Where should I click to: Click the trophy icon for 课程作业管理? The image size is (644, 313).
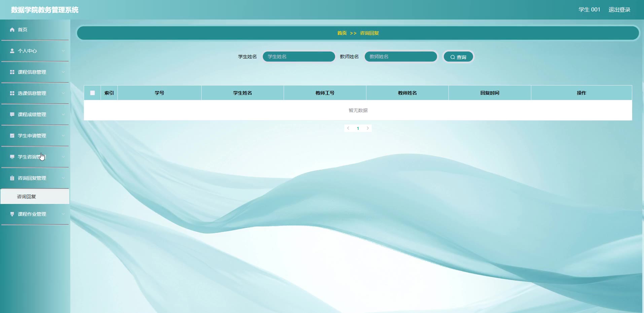pos(12,214)
